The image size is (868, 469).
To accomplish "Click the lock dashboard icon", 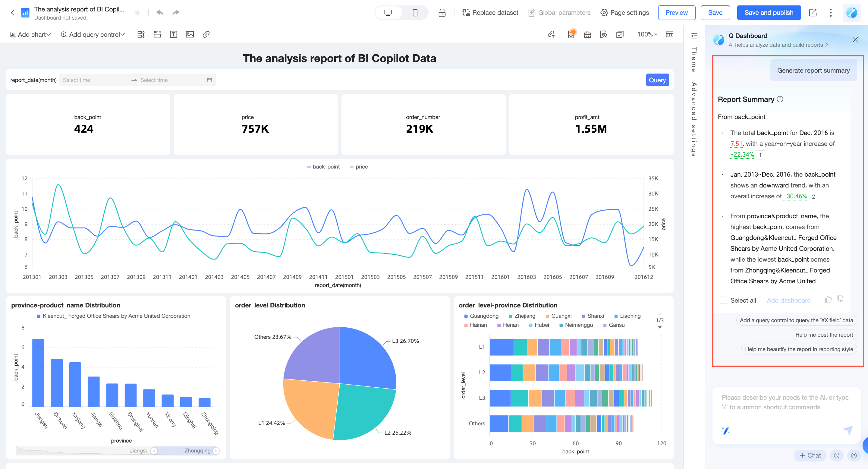I will 442,13.
